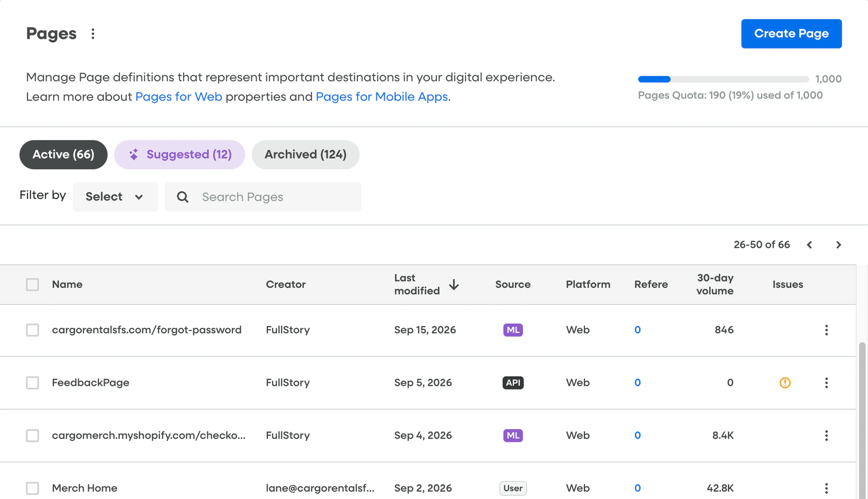Click User source badge for Merch Home
868x499 pixels.
(x=513, y=488)
